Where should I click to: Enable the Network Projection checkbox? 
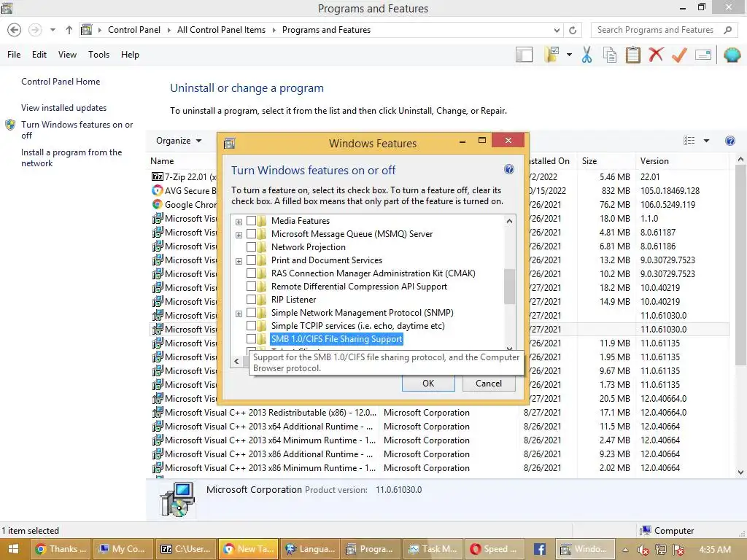coord(251,247)
